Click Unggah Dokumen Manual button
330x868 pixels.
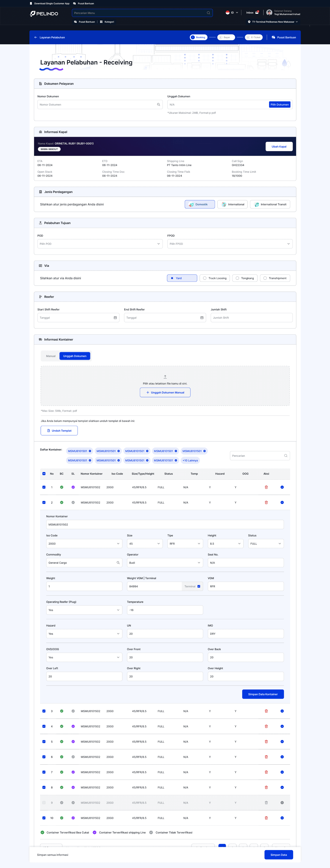(x=165, y=392)
